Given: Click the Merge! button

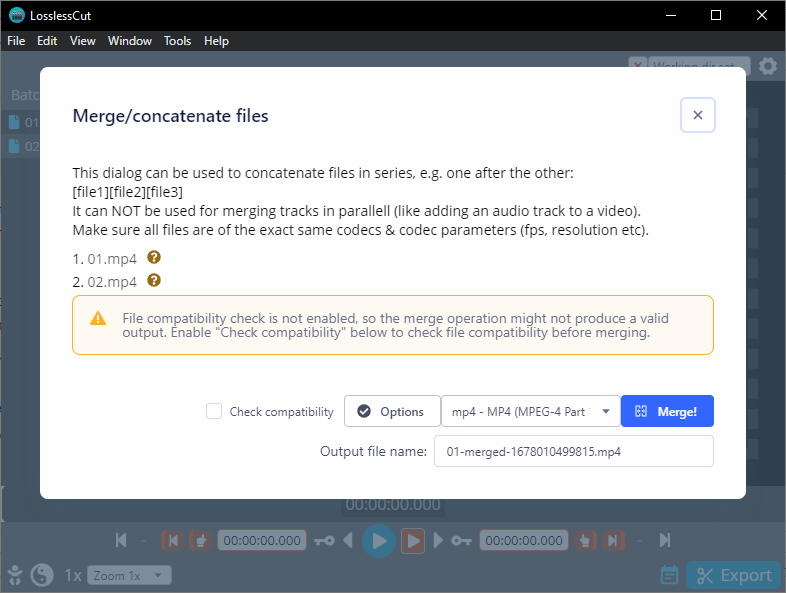Looking at the screenshot, I should 667,411.
